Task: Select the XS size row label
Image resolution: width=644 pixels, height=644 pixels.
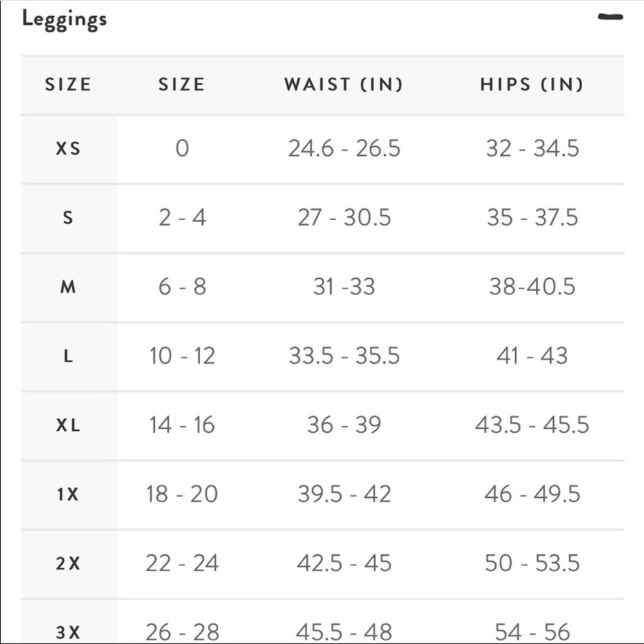Action: click(x=68, y=149)
